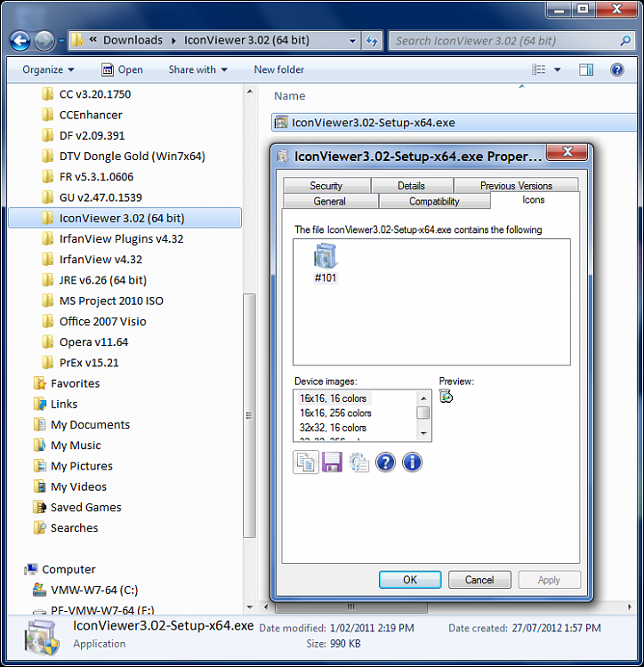Image resolution: width=644 pixels, height=667 pixels.
Task: Click the Downloads breadcrumb
Action: click(133, 40)
